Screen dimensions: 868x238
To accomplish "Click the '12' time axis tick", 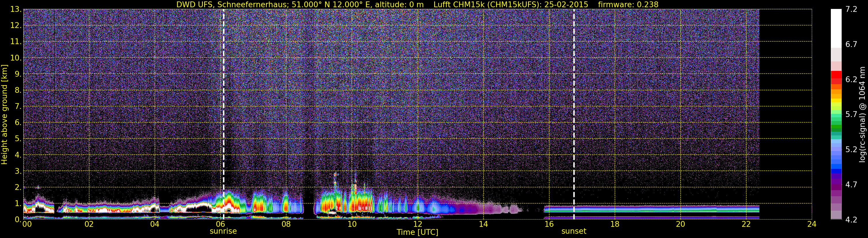I will tap(417, 224).
